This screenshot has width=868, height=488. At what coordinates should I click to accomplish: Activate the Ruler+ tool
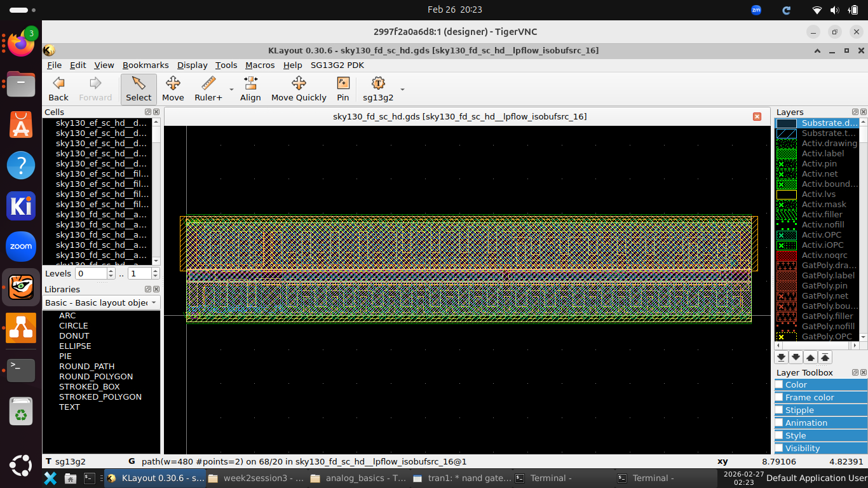click(x=208, y=89)
